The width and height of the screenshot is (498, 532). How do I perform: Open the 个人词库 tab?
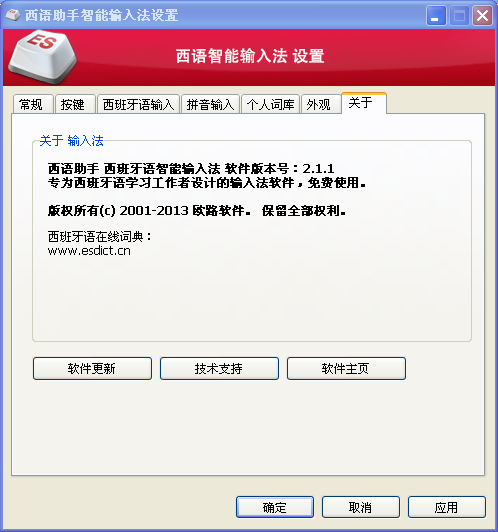[270, 104]
